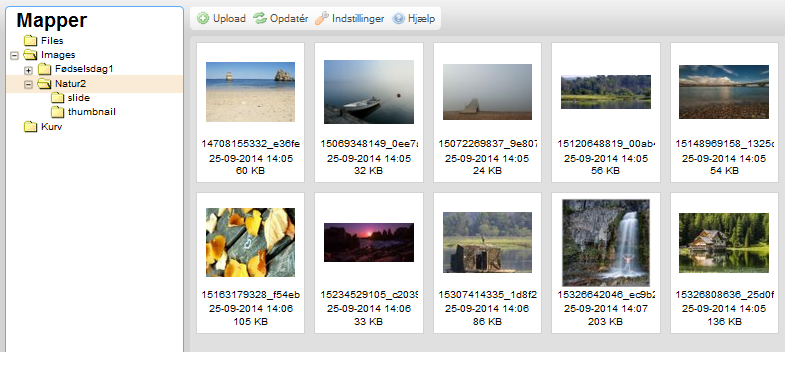Image resolution: width=801 pixels, height=387 pixels.
Task: Expand the Fødselsdag1 tree node
Action: (x=29, y=69)
